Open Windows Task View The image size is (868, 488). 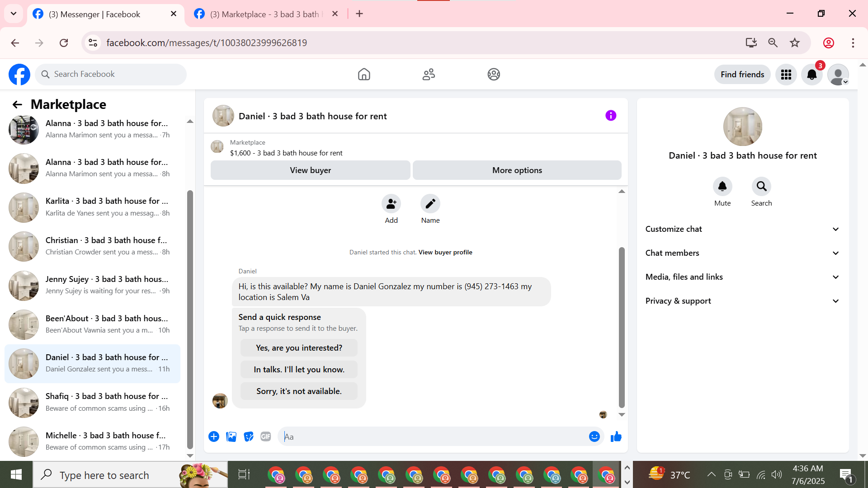244,475
